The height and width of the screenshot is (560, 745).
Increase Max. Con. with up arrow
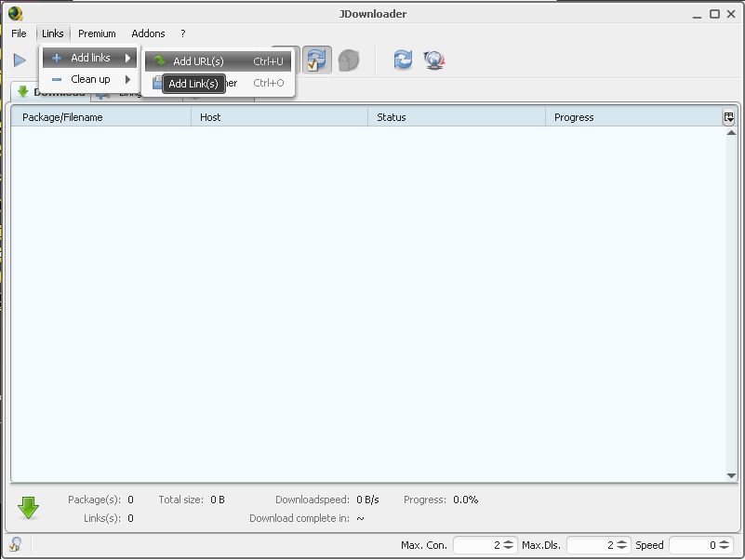(x=509, y=542)
